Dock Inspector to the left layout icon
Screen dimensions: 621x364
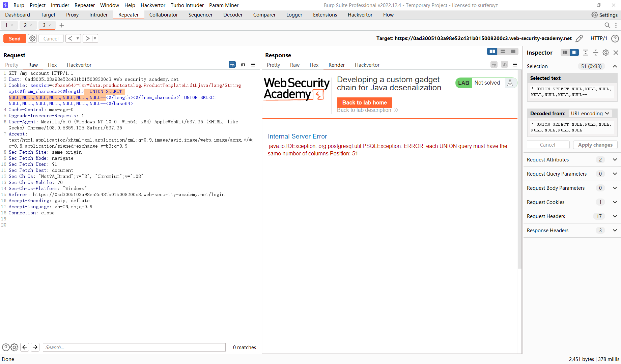[565, 53]
